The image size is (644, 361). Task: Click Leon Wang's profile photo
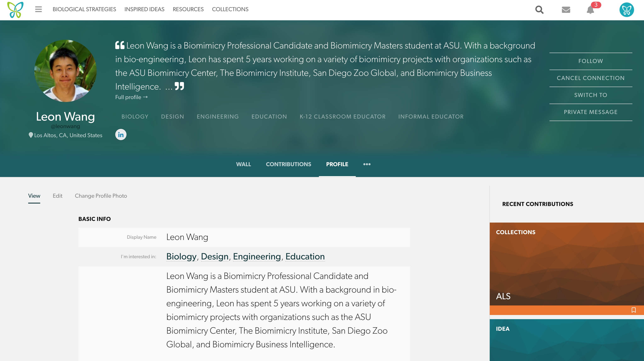tap(66, 71)
